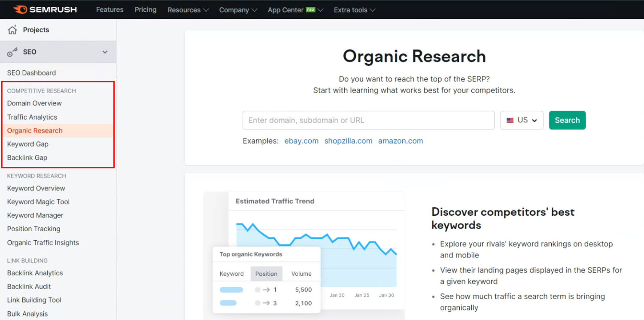Open Organic Traffic Insights

tap(43, 243)
